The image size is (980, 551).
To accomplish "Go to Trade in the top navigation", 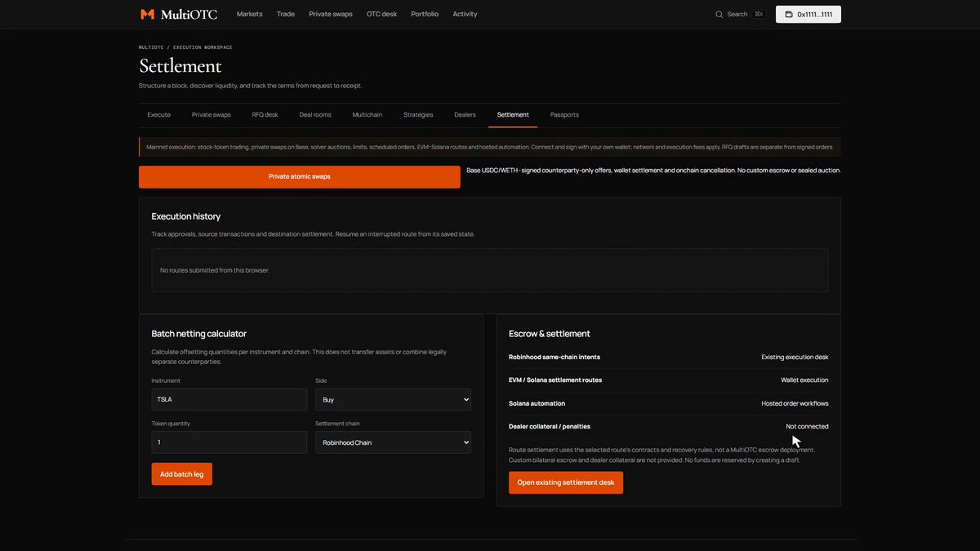I will 286,14.
